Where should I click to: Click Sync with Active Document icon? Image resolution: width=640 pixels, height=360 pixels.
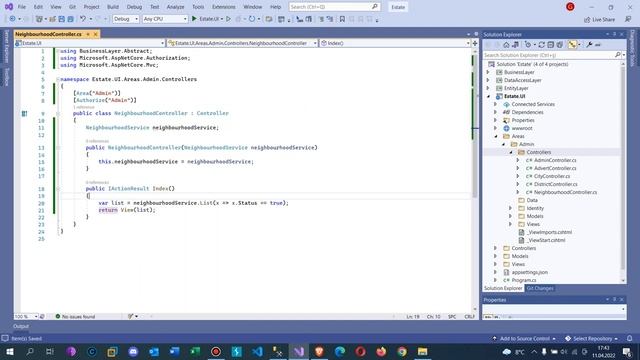tap(542, 45)
